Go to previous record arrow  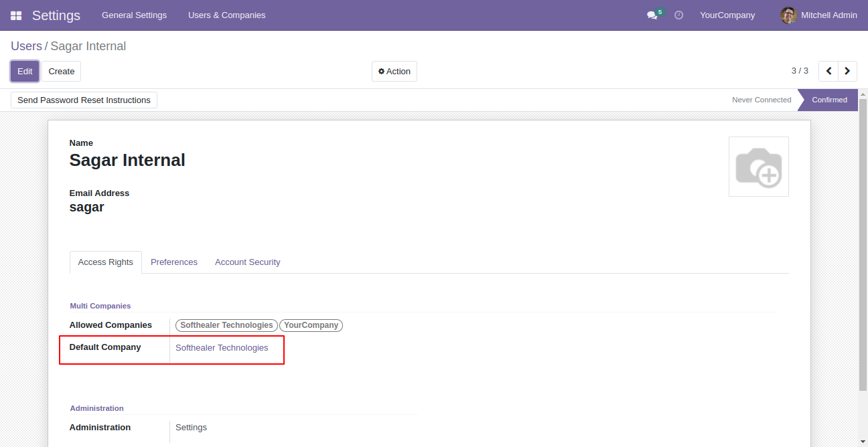(828, 71)
